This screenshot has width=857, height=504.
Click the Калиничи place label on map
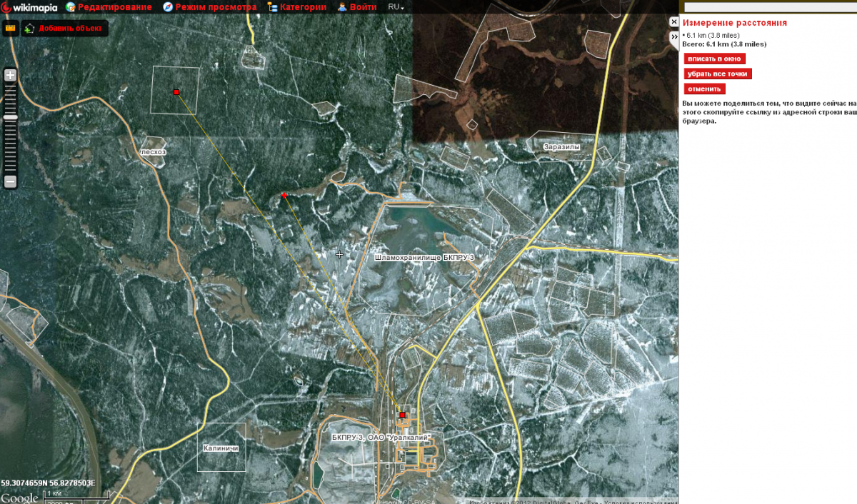point(220,448)
